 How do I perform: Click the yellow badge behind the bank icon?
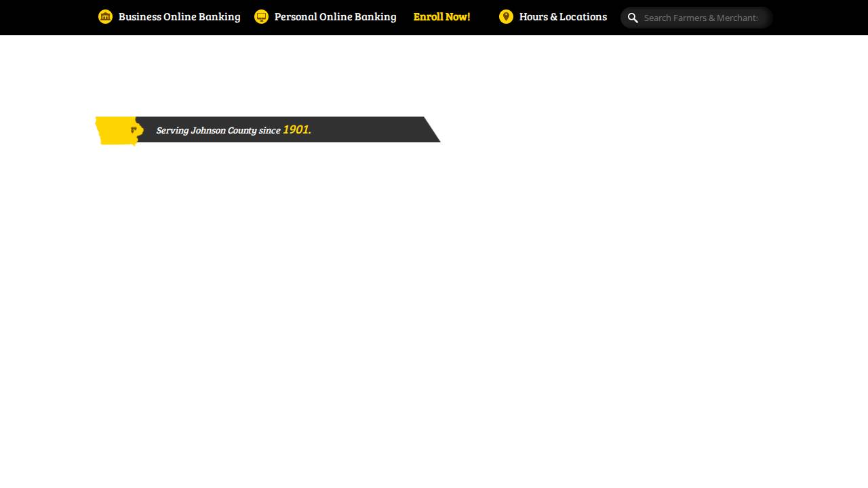click(x=106, y=17)
